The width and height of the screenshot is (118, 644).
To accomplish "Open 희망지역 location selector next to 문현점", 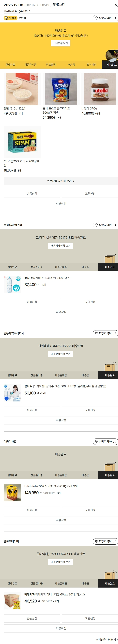I will pyautogui.click(x=105, y=18).
